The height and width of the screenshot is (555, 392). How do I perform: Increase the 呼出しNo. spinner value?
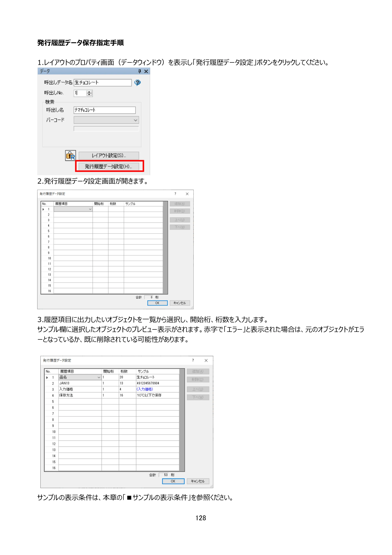(x=89, y=92)
